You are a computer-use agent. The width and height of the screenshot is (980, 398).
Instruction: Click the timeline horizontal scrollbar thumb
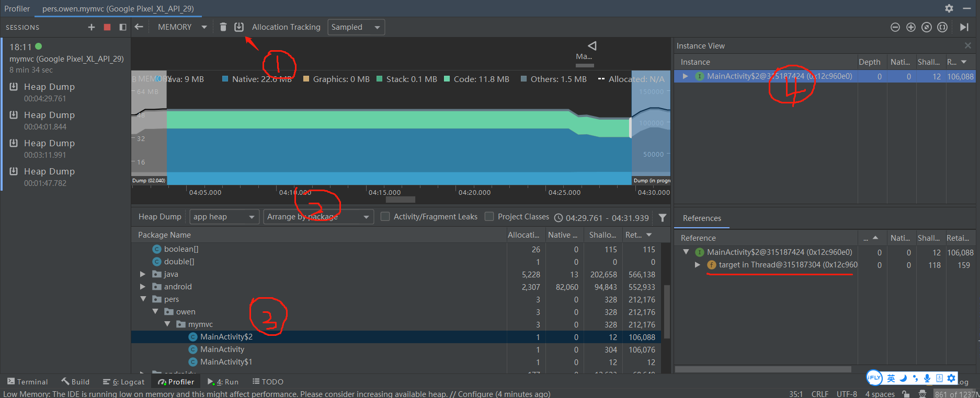click(400, 200)
